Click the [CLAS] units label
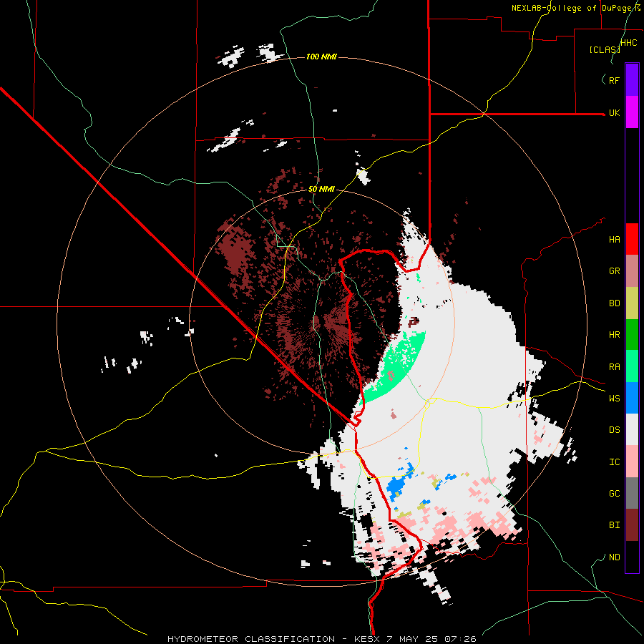This screenshot has height=644, width=644. (x=605, y=49)
